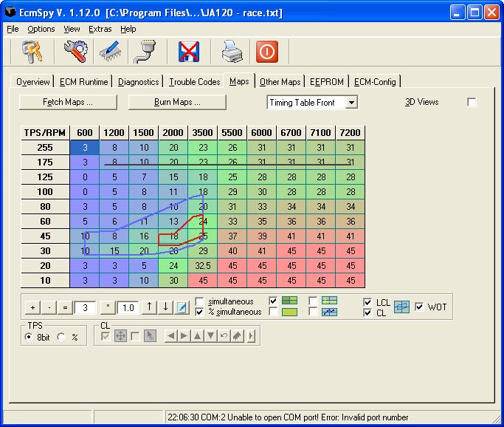Uncheck the LCL checkbox

(368, 302)
